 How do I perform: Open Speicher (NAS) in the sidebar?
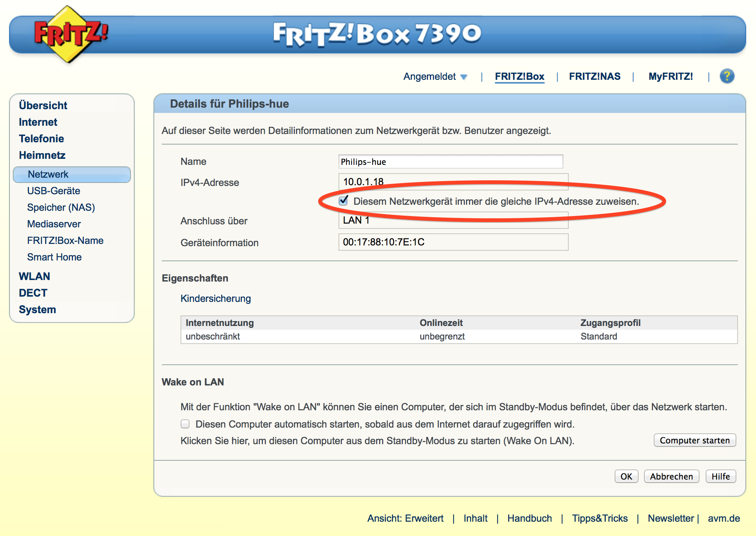point(61,207)
